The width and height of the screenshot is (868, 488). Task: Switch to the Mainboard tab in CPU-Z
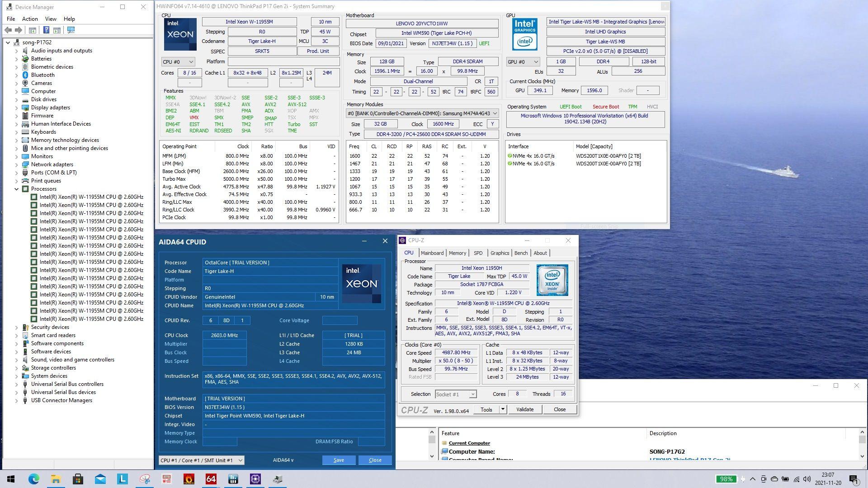(432, 253)
